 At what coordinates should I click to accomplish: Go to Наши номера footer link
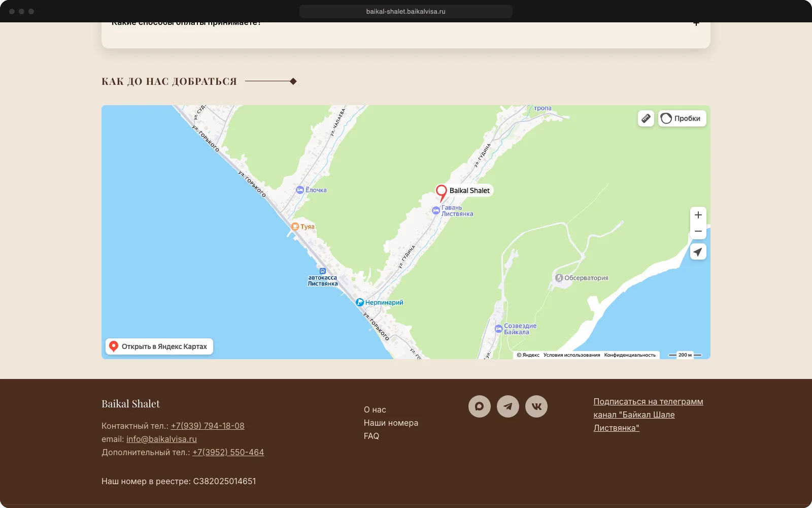[x=391, y=423]
